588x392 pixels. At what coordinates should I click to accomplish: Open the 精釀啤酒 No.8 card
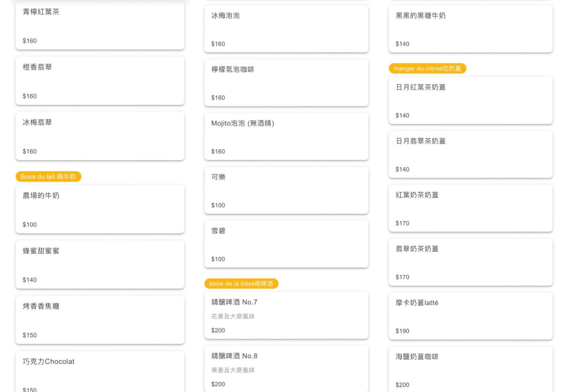click(286, 369)
